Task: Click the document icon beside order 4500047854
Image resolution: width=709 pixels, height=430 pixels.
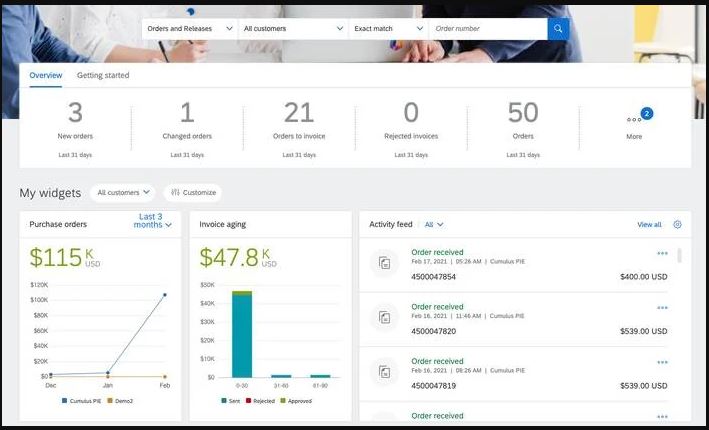Action: 384,264
